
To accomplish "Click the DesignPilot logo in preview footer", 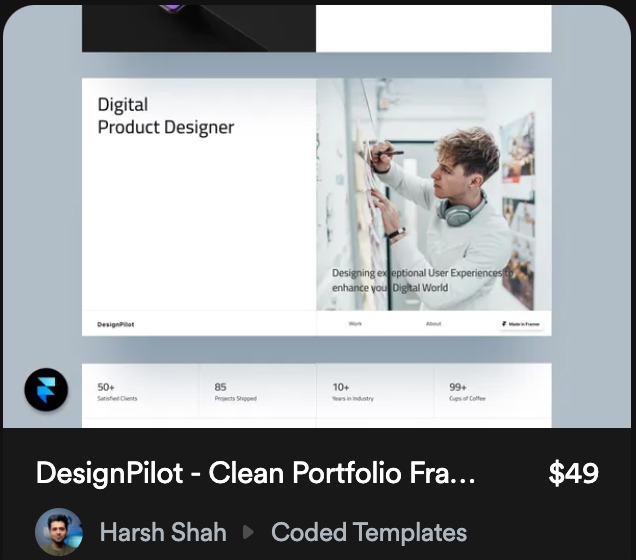I will [x=116, y=324].
